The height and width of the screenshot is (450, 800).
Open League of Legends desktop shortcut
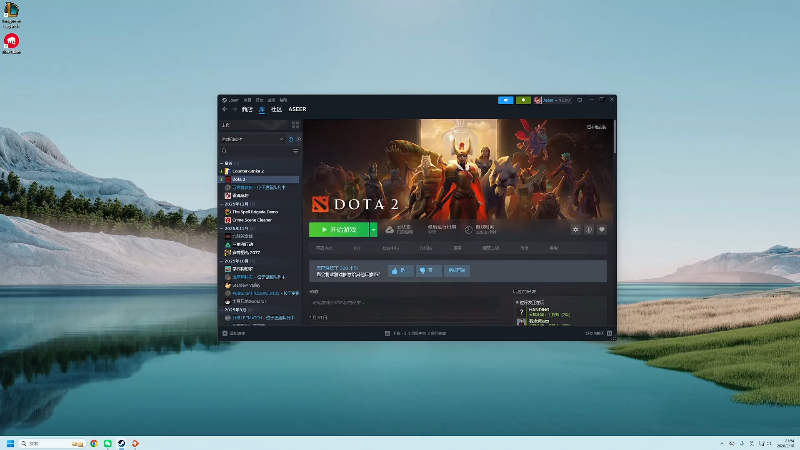(11, 14)
